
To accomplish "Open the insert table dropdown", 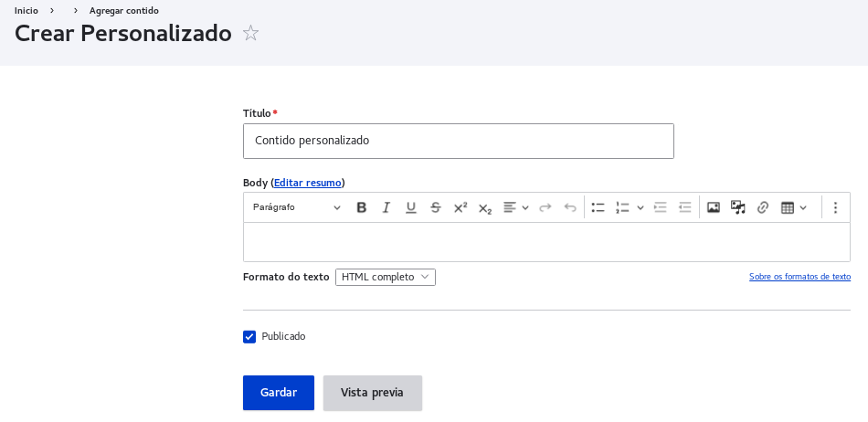I will [794, 208].
